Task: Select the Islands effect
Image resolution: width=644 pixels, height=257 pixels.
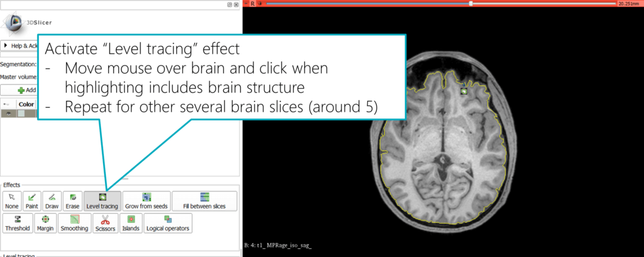Action: 131,223
